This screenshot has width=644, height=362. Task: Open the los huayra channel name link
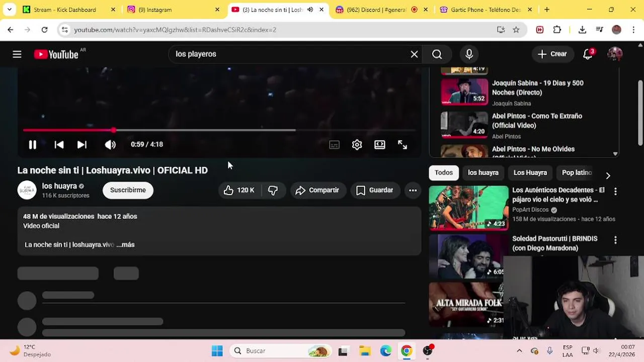tap(59, 186)
